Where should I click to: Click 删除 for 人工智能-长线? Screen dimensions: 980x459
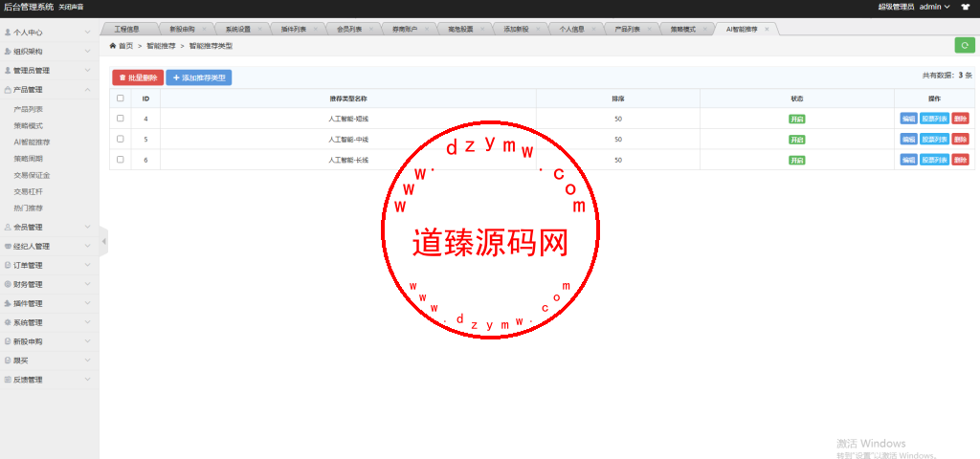pyautogui.click(x=960, y=160)
